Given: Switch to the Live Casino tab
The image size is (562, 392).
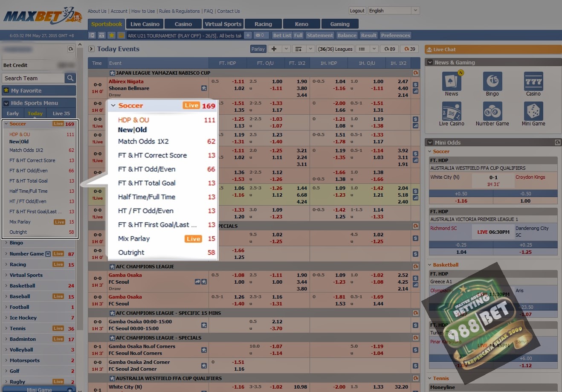Looking at the screenshot, I should click(145, 24).
